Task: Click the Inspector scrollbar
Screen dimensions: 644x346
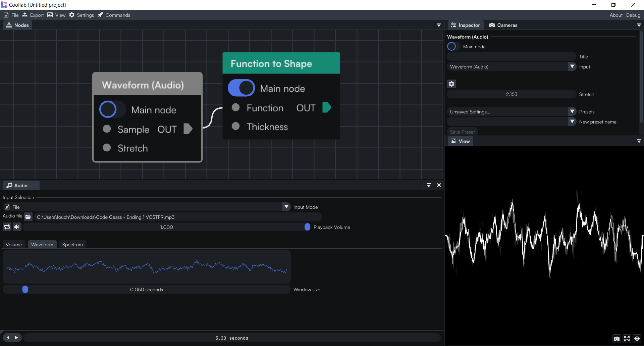Action: coord(641,77)
